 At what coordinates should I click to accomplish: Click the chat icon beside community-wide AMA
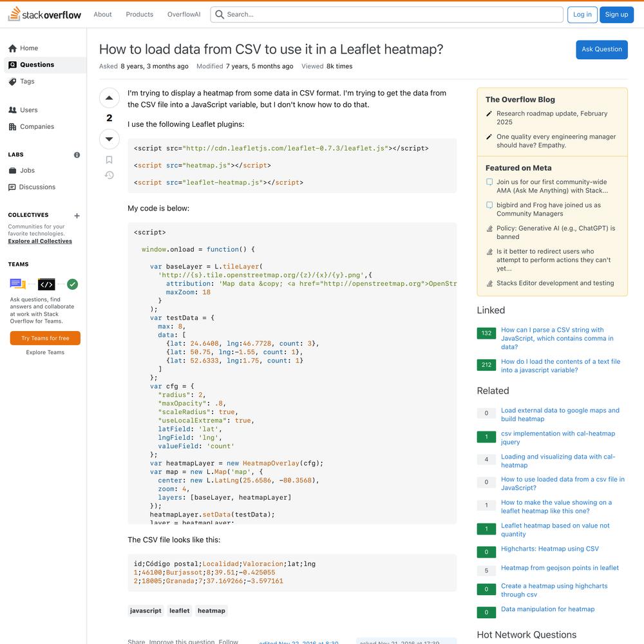489,182
